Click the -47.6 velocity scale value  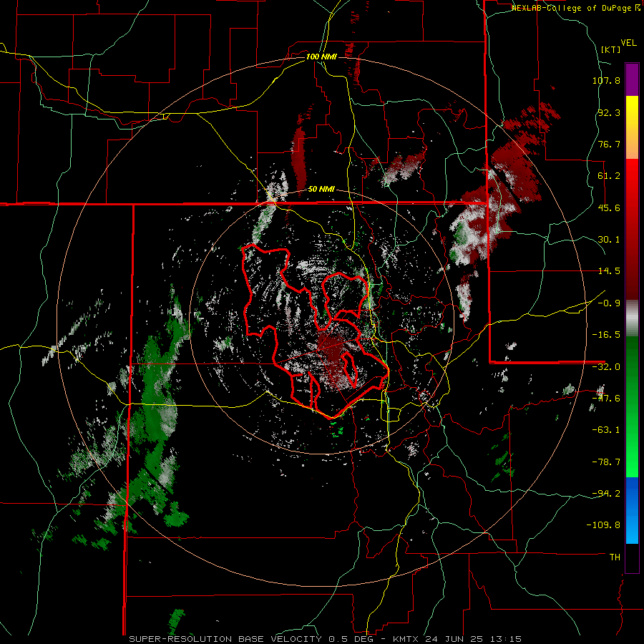606,399
